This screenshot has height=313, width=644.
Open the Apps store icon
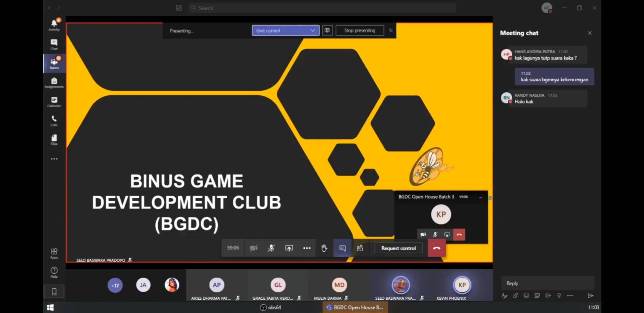(x=54, y=253)
